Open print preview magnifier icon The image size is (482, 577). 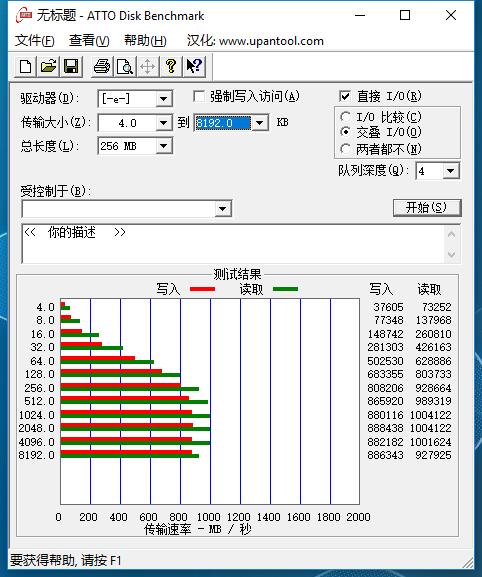click(125, 67)
